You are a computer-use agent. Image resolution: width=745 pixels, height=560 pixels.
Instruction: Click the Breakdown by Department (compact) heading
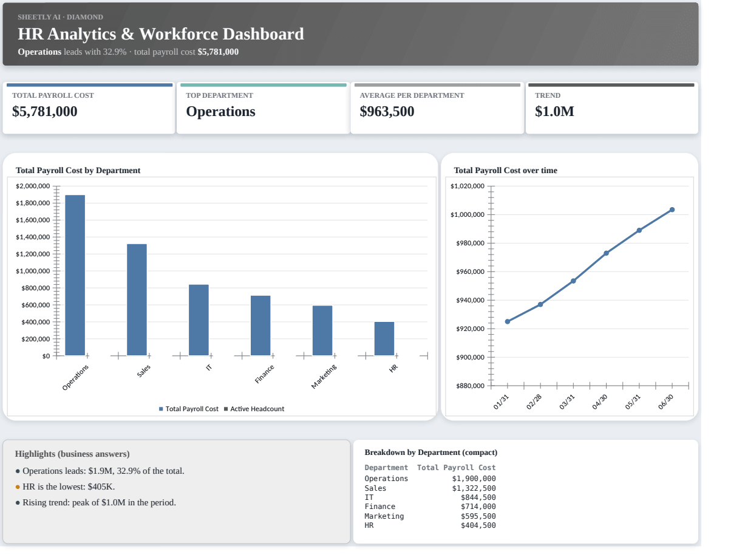[430, 452]
